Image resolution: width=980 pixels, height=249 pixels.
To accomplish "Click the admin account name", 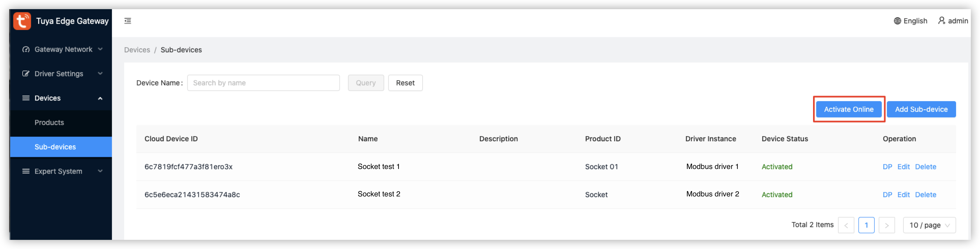I will click(x=958, y=21).
